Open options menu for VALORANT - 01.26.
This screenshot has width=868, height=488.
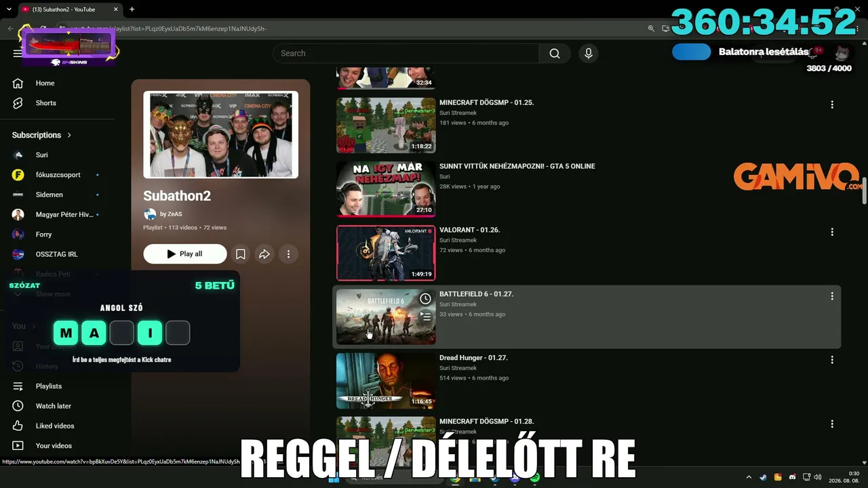832,232
